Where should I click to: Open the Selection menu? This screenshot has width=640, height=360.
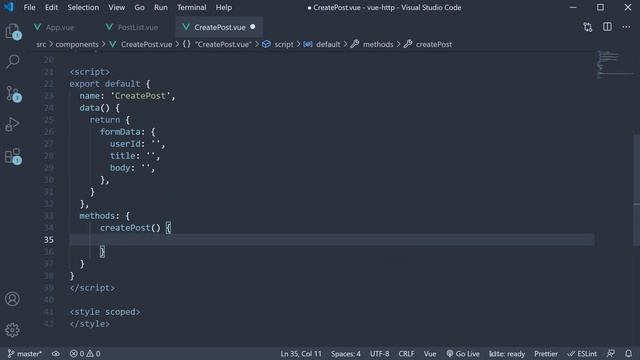83,7
